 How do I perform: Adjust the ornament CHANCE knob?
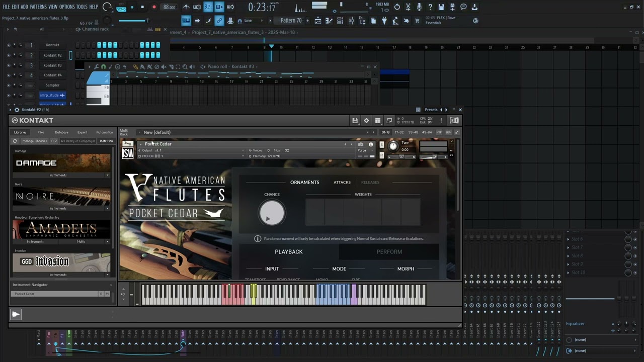pos(272,213)
